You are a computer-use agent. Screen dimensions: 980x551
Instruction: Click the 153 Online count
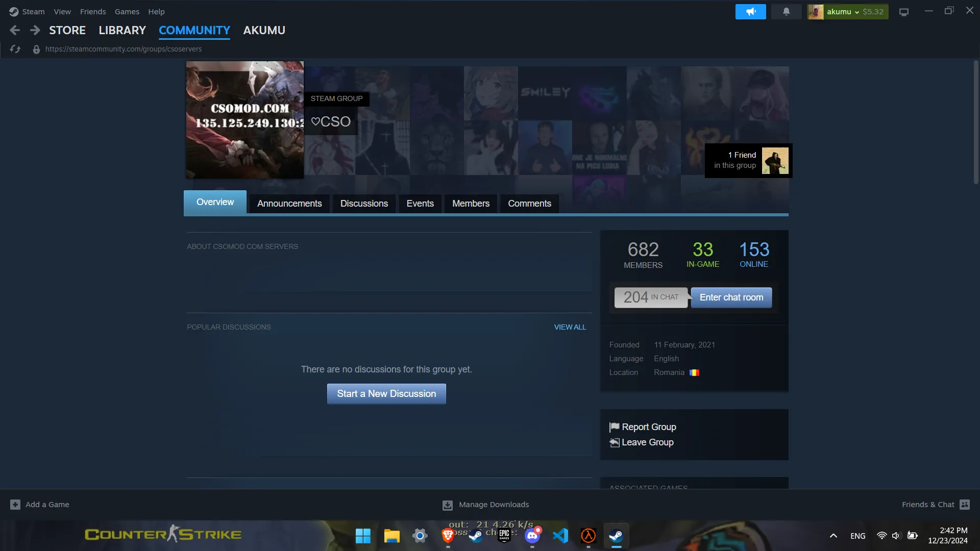click(754, 254)
